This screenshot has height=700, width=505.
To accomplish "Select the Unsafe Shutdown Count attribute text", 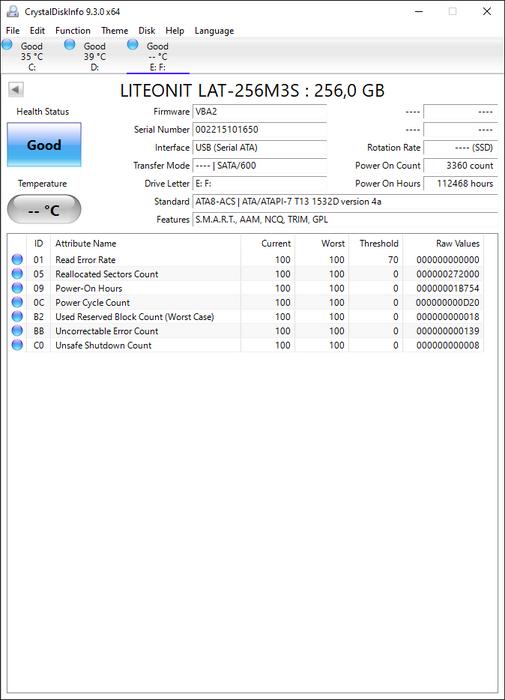I will pyautogui.click(x=103, y=346).
